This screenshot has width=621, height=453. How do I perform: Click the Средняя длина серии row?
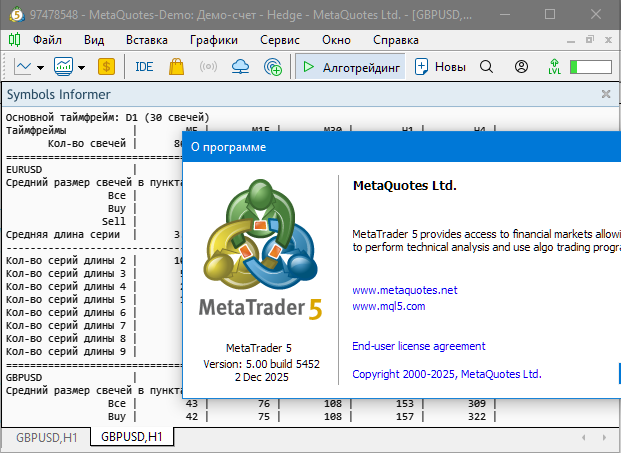[x=63, y=235]
